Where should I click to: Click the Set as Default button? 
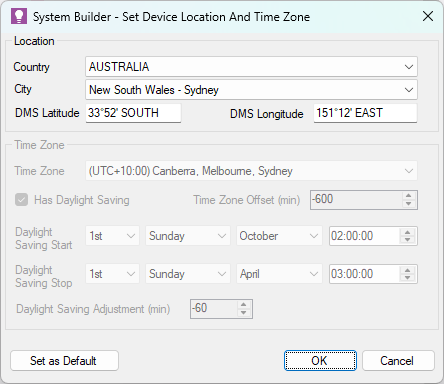[64, 361]
